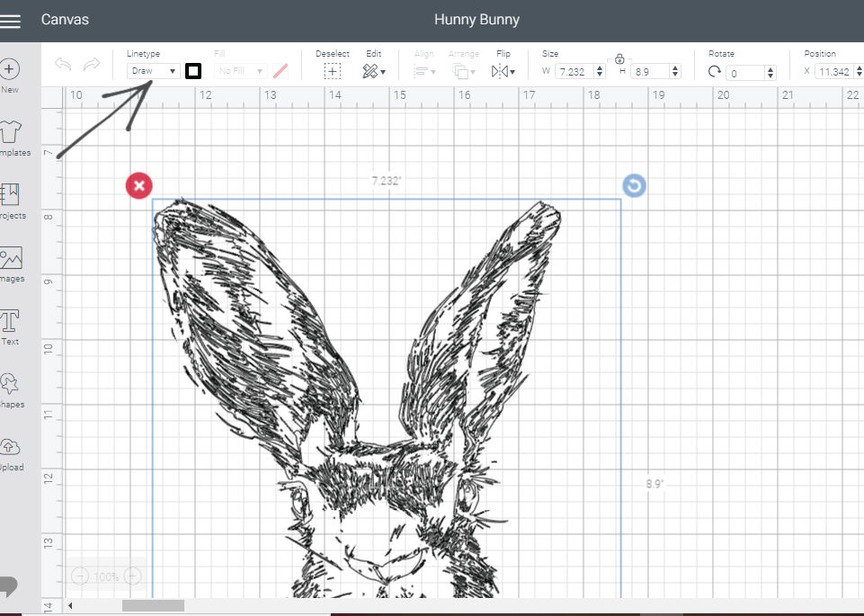This screenshot has width=864, height=616.
Task: Open Projects in the left sidebar
Action: 12,201
